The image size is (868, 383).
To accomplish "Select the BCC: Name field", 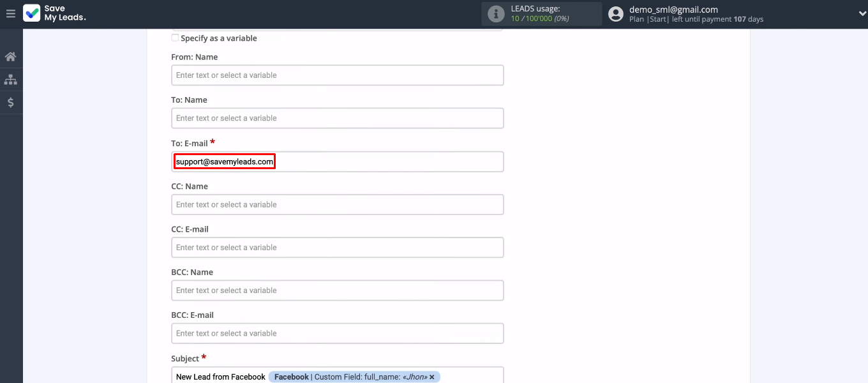I will [x=337, y=290].
